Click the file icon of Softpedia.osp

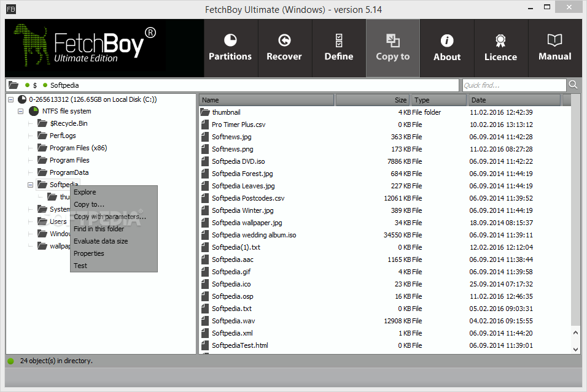point(205,296)
